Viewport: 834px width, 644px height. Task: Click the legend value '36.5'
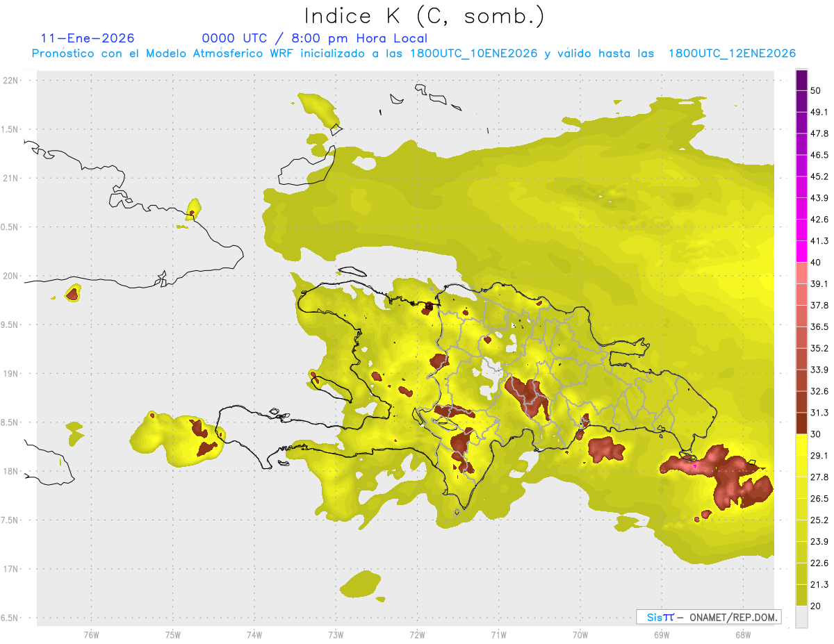819,327
